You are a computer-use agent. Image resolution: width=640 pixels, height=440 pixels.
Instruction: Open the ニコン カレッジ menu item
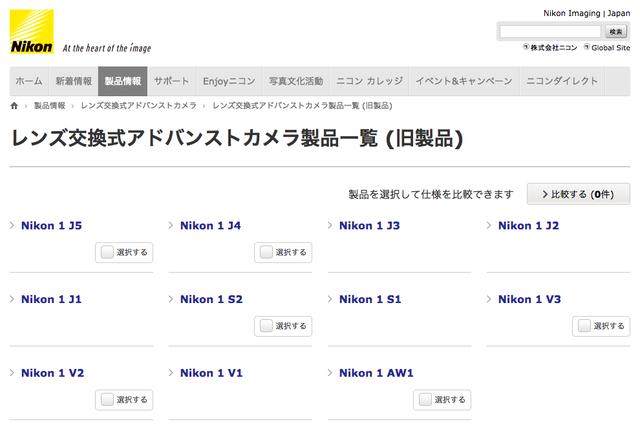[x=369, y=81]
